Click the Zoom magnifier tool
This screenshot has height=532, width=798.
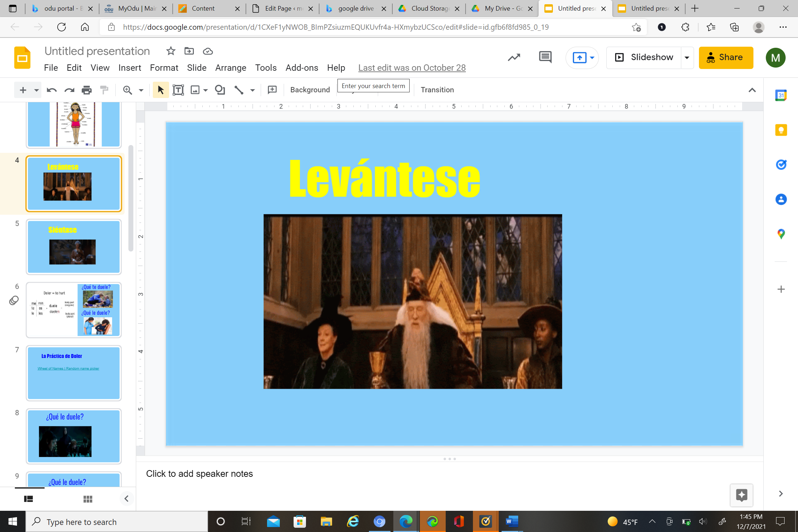coord(127,90)
